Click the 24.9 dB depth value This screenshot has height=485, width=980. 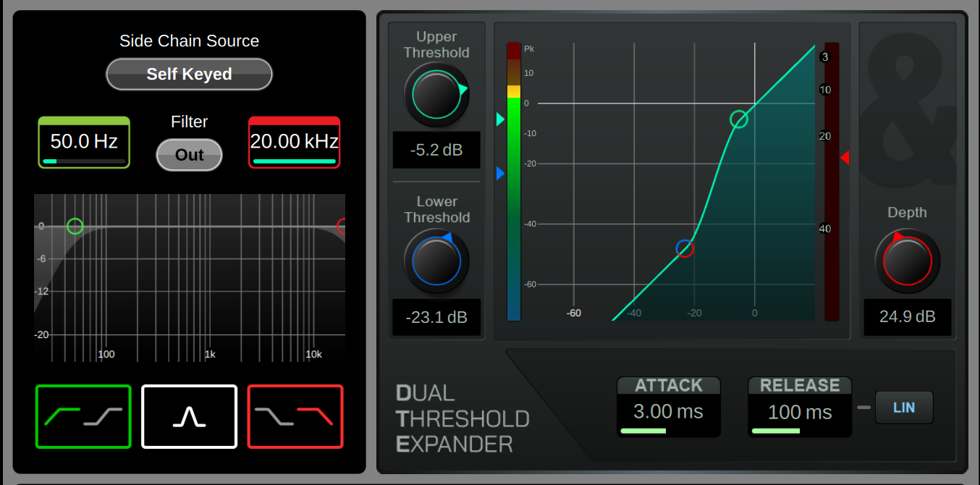point(908,316)
